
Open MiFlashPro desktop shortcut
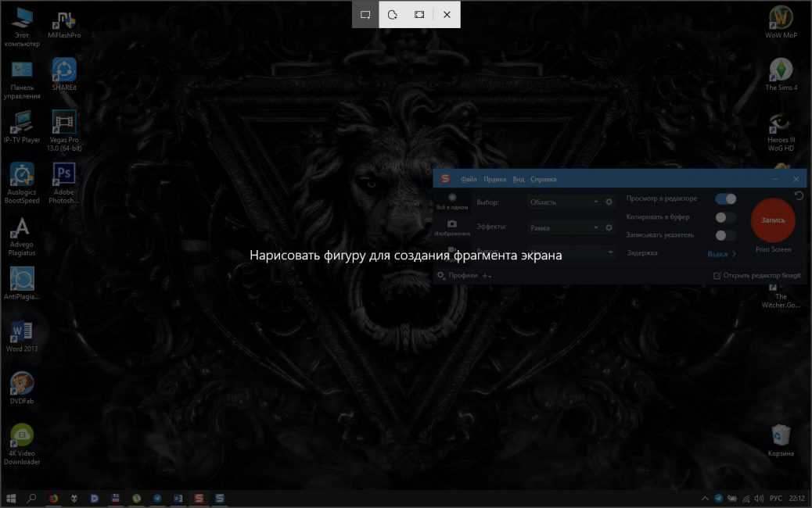(64, 24)
